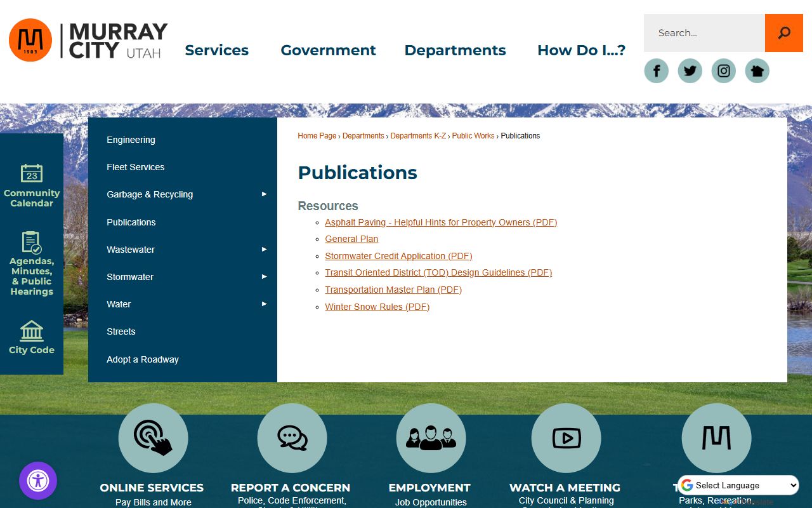812x508 pixels.
Task: Open the accessibility options button
Action: pyautogui.click(x=38, y=481)
